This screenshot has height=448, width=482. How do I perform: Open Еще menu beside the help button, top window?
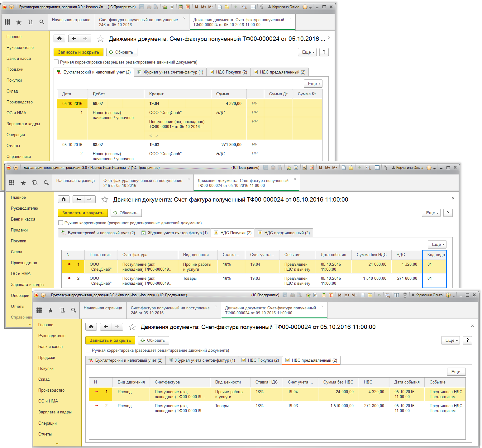point(307,52)
